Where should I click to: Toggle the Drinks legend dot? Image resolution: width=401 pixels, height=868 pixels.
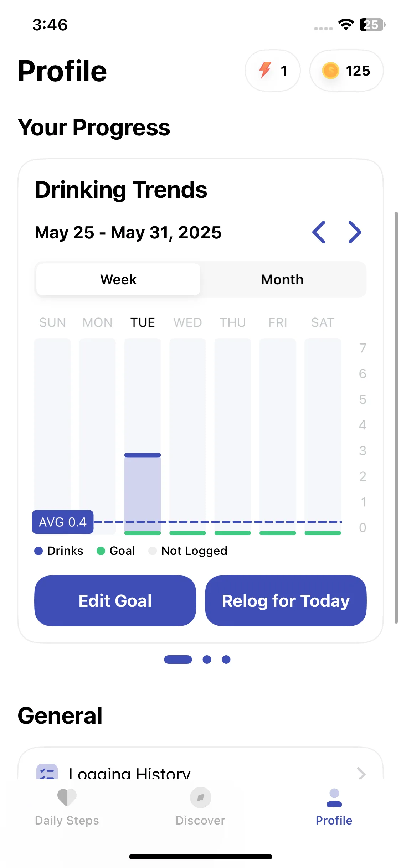point(38,551)
